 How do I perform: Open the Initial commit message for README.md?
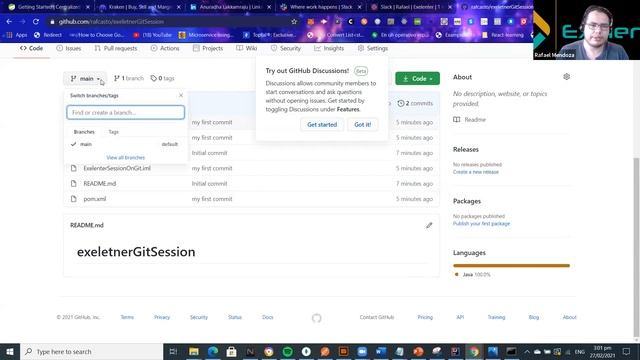(x=209, y=184)
